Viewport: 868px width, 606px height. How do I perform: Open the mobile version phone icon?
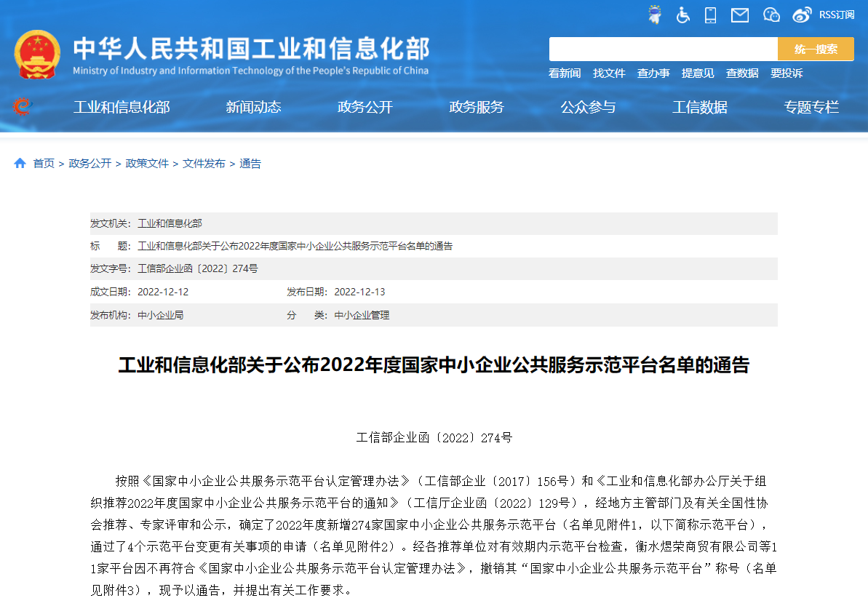pos(711,14)
